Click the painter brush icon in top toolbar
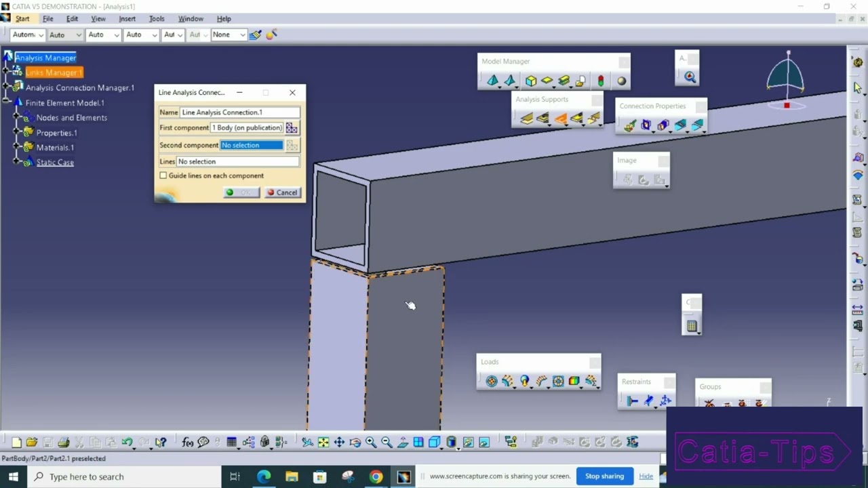The height and width of the screenshot is (488, 868). coord(255,35)
